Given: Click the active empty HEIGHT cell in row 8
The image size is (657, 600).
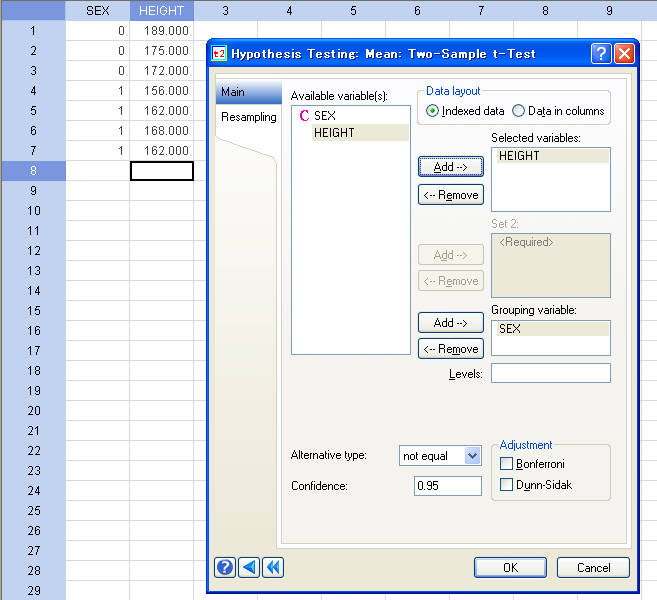Looking at the screenshot, I should (x=162, y=171).
